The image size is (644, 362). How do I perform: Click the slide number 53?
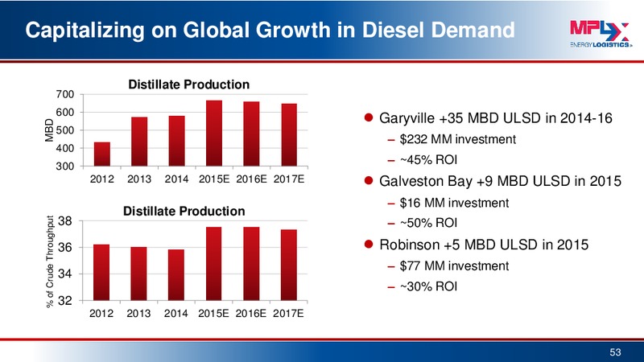tap(615, 352)
